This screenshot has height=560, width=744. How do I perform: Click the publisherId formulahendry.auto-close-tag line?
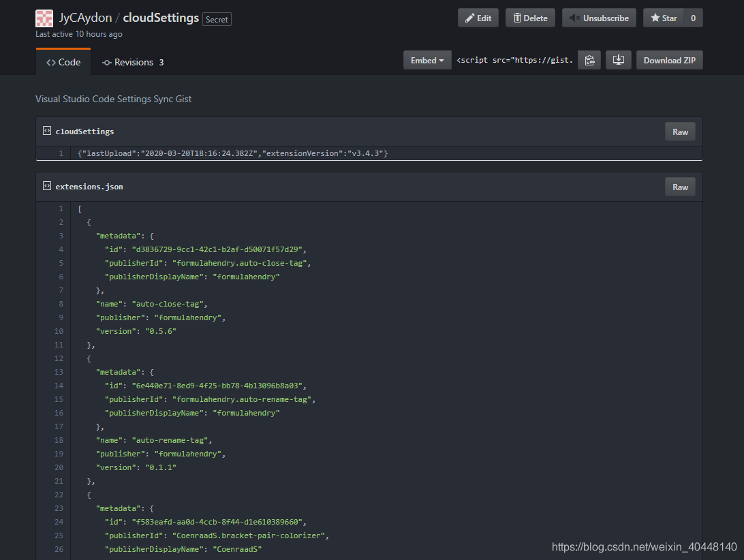pos(208,263)
